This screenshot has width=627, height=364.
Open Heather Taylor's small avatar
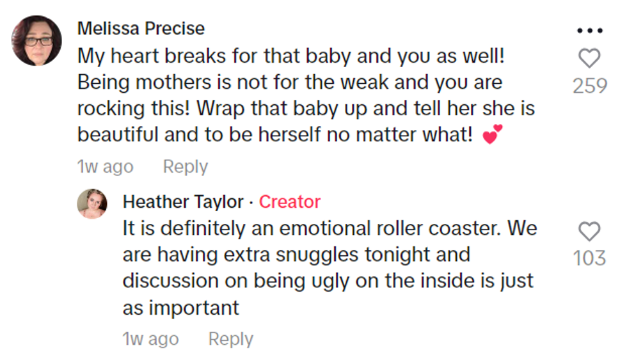click(92, 204)
